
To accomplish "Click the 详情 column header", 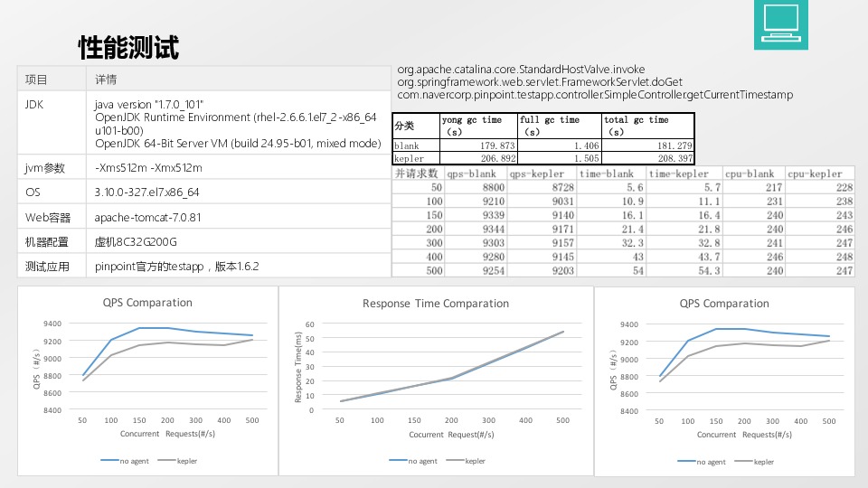I will [106, 80].
